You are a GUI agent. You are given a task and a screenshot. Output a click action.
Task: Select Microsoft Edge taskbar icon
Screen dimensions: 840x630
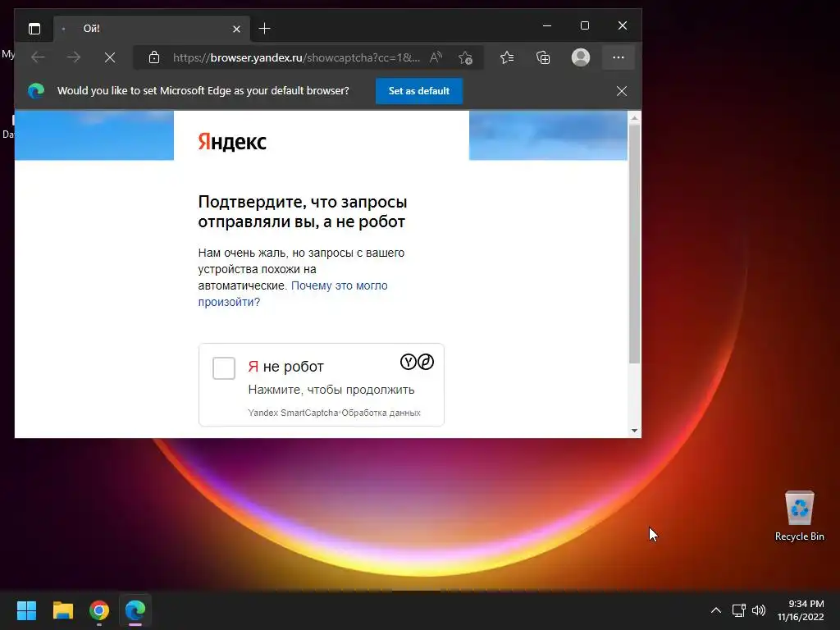pyautogui.click(x=135, y=610)
